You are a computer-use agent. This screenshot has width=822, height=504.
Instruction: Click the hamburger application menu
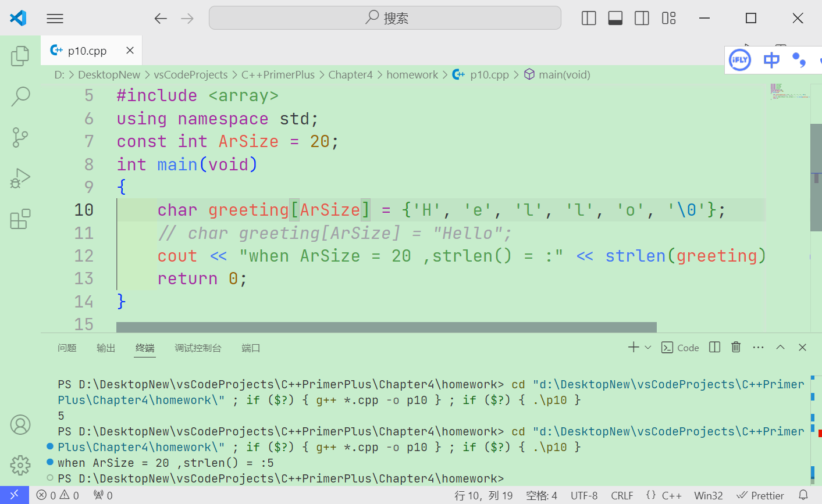click(55, 19)
